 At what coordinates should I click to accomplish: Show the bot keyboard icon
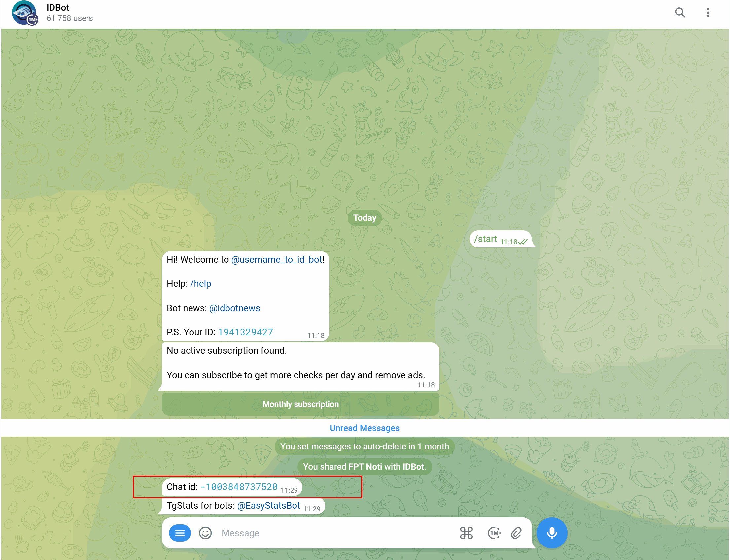point(466,533)
